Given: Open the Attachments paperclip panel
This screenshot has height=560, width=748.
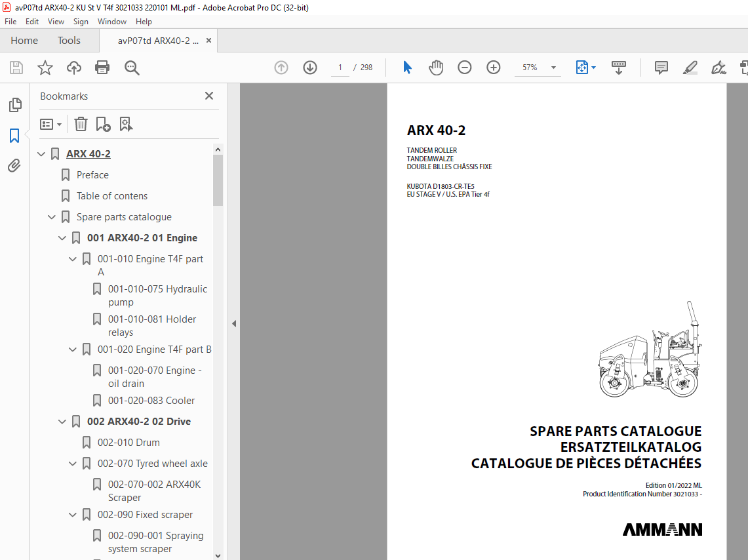Looking at the screenshot, I should pyautogui.click(x=14, y=165).
